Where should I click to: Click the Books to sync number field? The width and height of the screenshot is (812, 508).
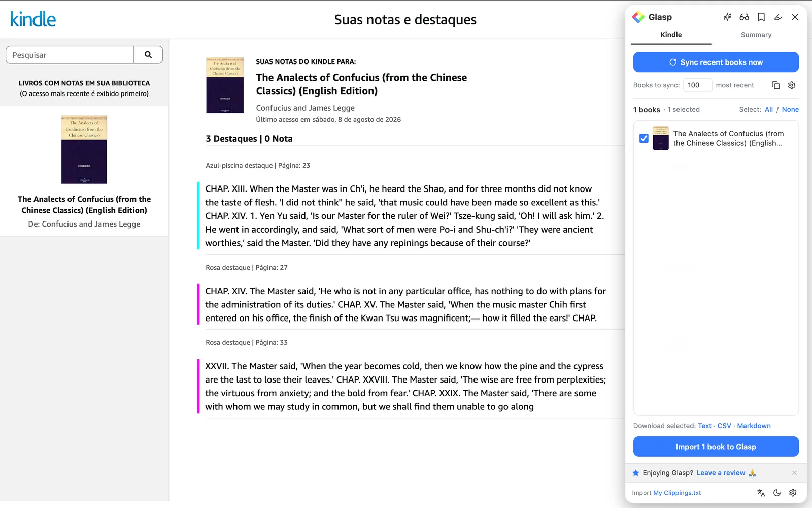point(697,85)
